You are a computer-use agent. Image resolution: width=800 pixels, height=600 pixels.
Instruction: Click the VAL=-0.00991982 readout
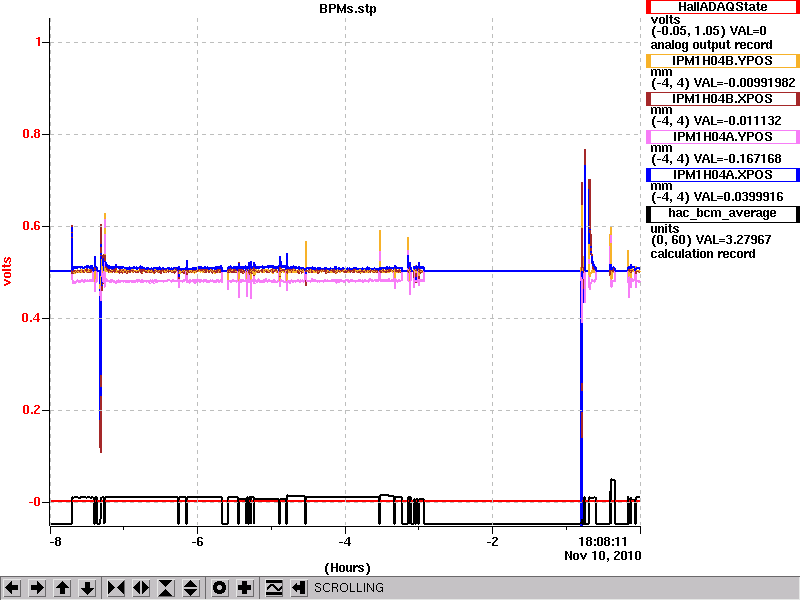744,83
